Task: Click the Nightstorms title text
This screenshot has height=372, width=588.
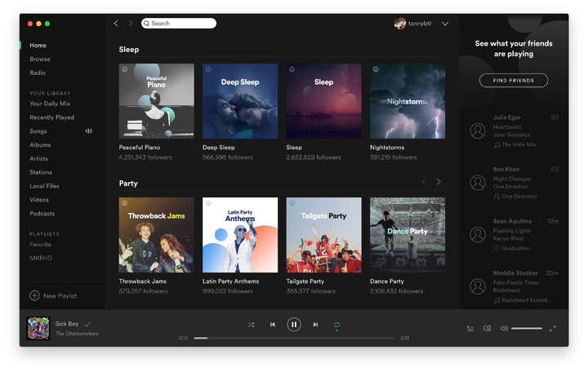Action: tap(387, 148)
